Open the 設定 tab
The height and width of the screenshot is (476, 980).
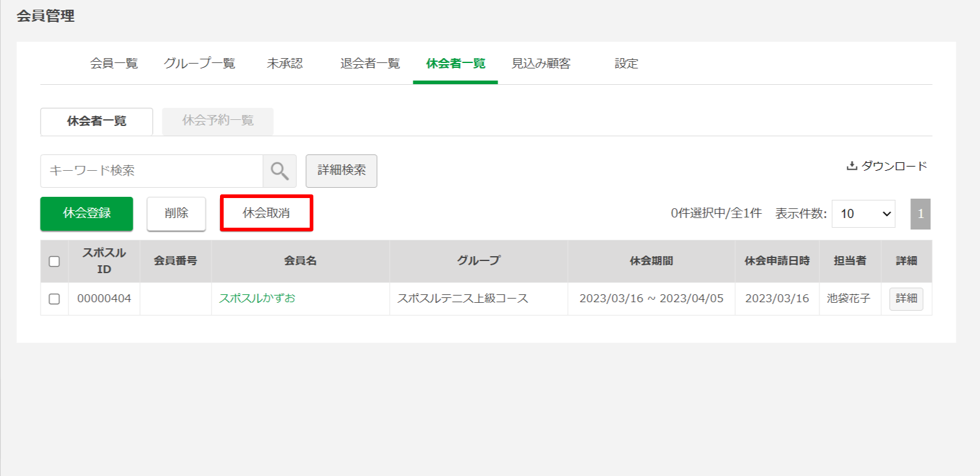pyautogui.click(x=626, y=64)
